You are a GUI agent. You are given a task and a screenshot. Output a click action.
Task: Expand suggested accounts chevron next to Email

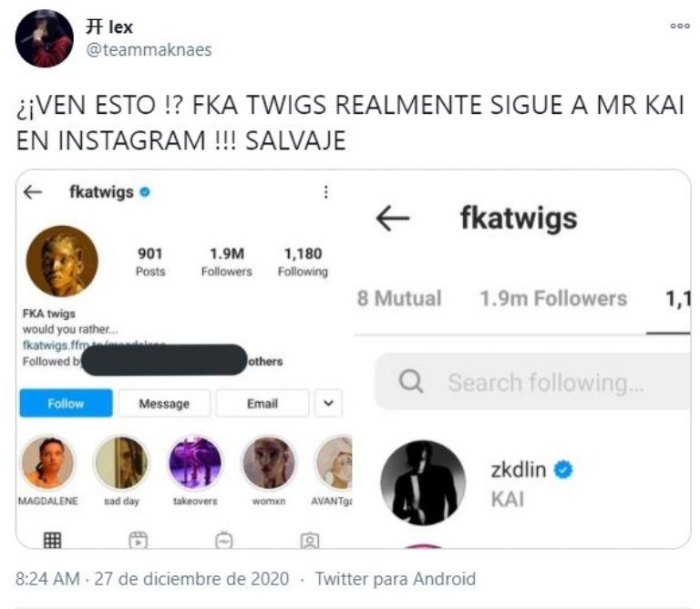tap(328, 403)
